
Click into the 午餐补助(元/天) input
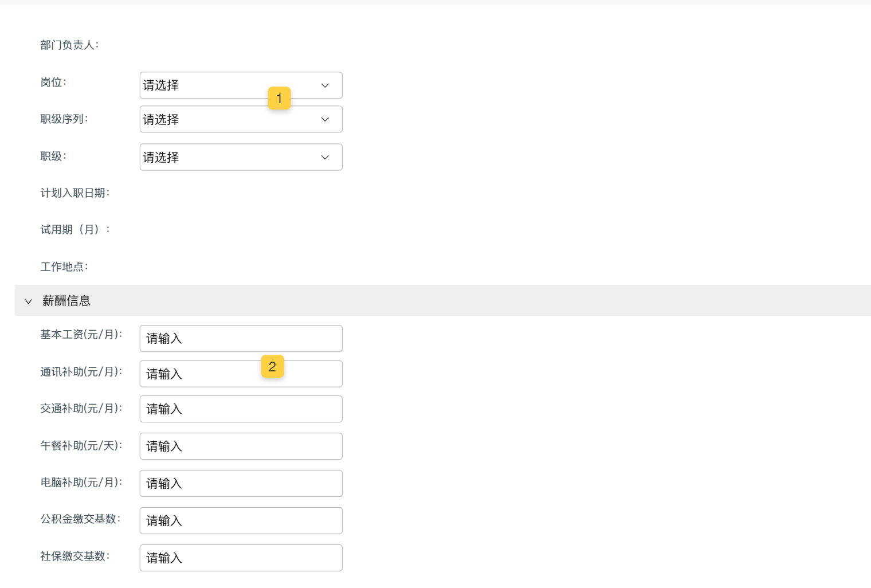click(x=241, y=446)
